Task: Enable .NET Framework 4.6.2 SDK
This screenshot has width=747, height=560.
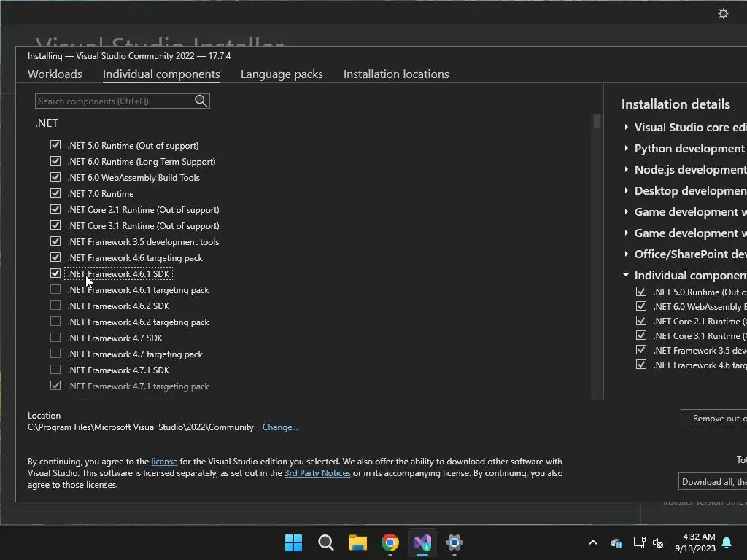Action: tap(55, 306)
